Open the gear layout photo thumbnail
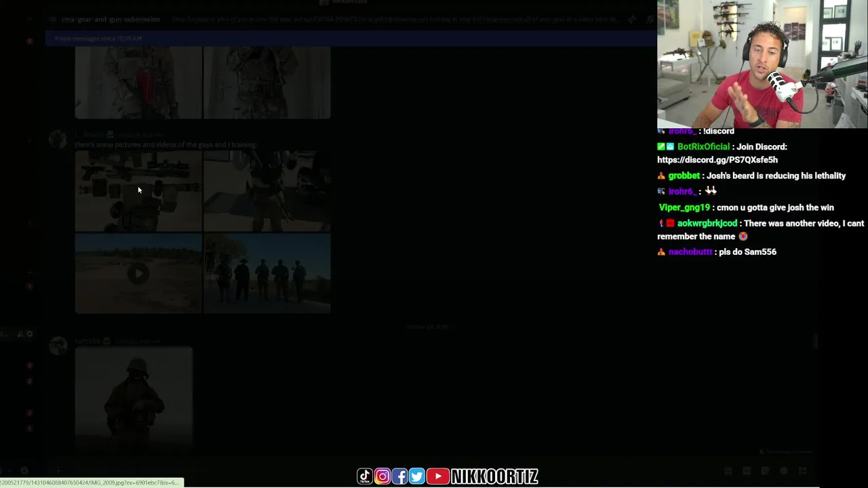The width and height of the screenshot is (868, 488). [x=138, y=191]
